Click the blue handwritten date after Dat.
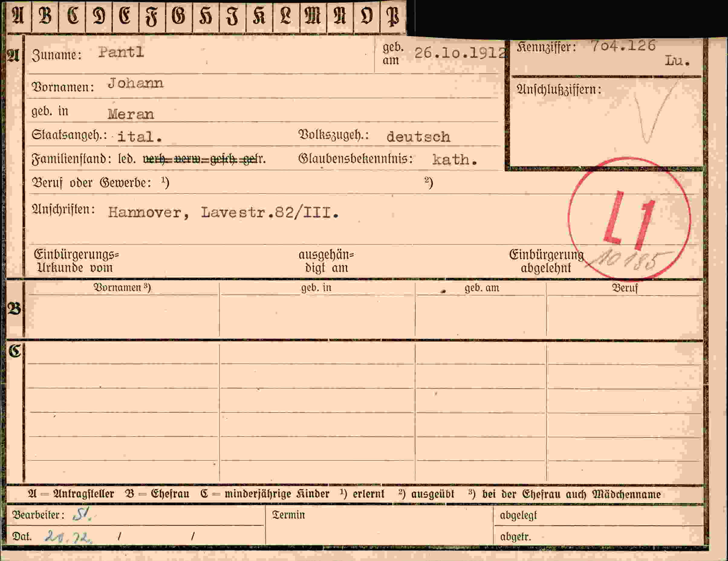This screenshot has height=561, width=728. (x=69, y=537)
